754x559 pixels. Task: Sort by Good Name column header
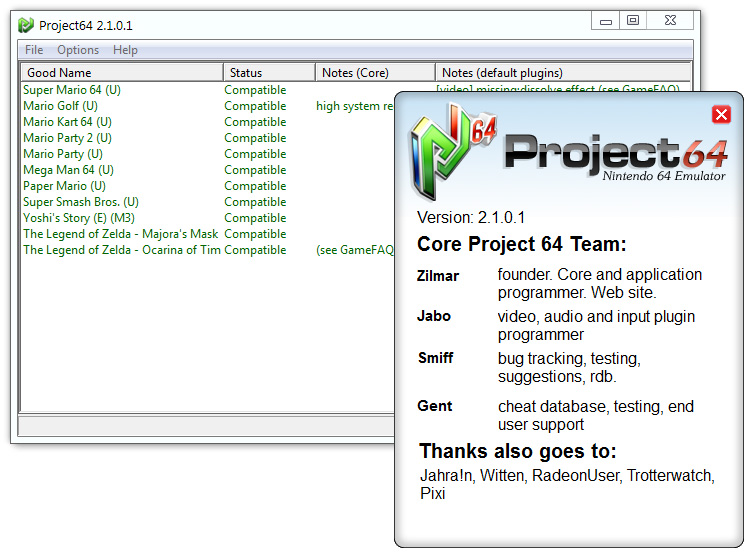point(122,73)
